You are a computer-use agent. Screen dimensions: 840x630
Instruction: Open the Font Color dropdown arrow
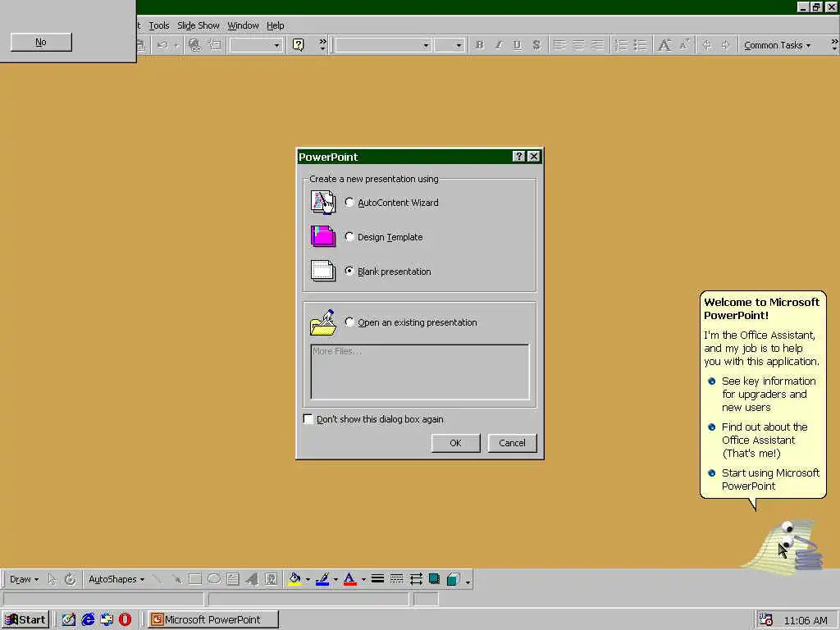(363, 579)
